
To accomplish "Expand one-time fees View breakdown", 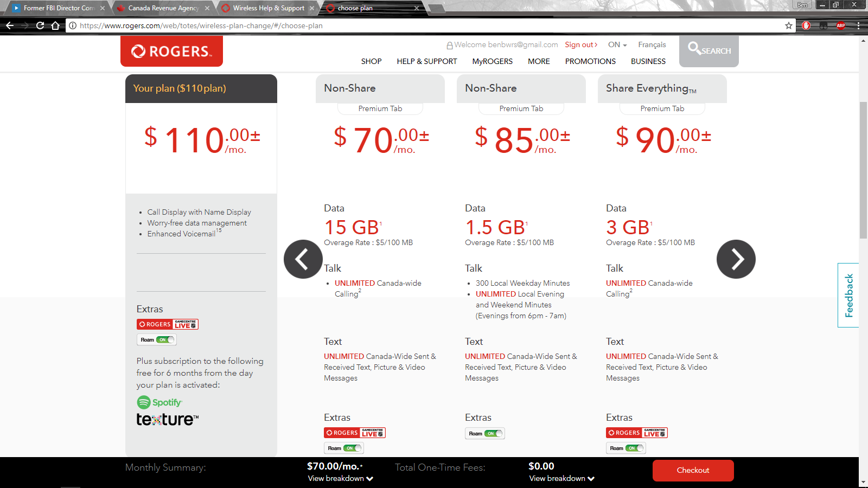I will pyautogui.click(x=562, y=478).
